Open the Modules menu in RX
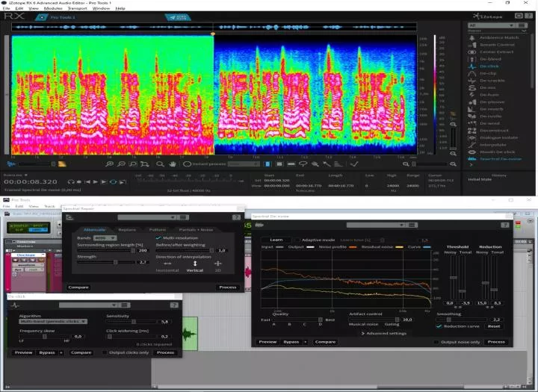This screenshot has height=392, width=538. click(x=53, y=8)
